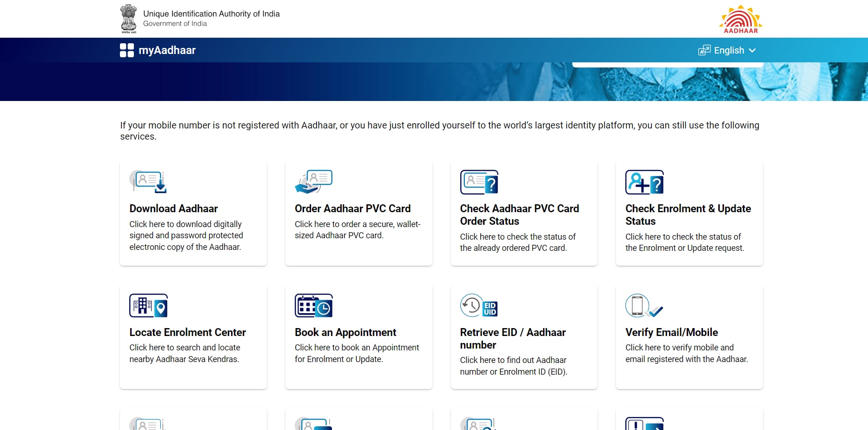The height and width of the screenshot is (430, 868).
Task: Expand the English language chevron
Action: click(x=752, y=50)
